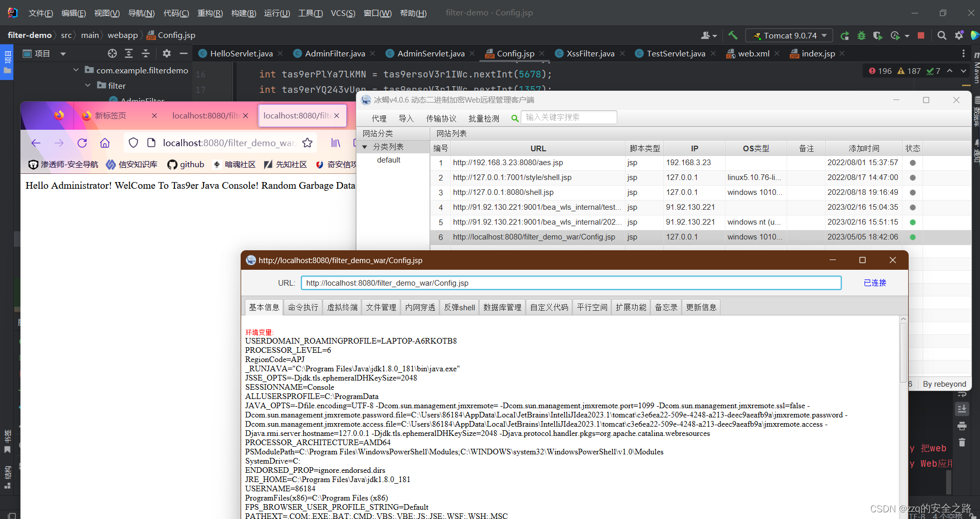Sort the site list by 添加时间 column header
The width and height of the screenshot is (980, 519).
point(864,148)
